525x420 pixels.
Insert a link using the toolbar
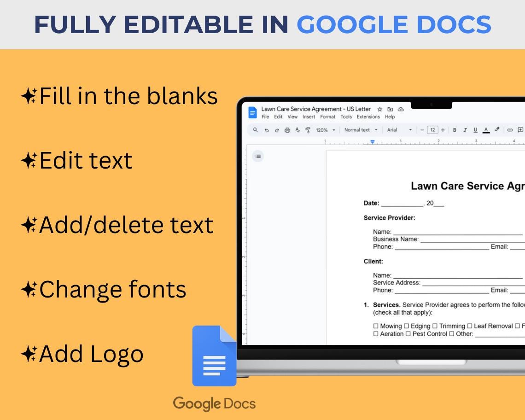tap(510, 130)
